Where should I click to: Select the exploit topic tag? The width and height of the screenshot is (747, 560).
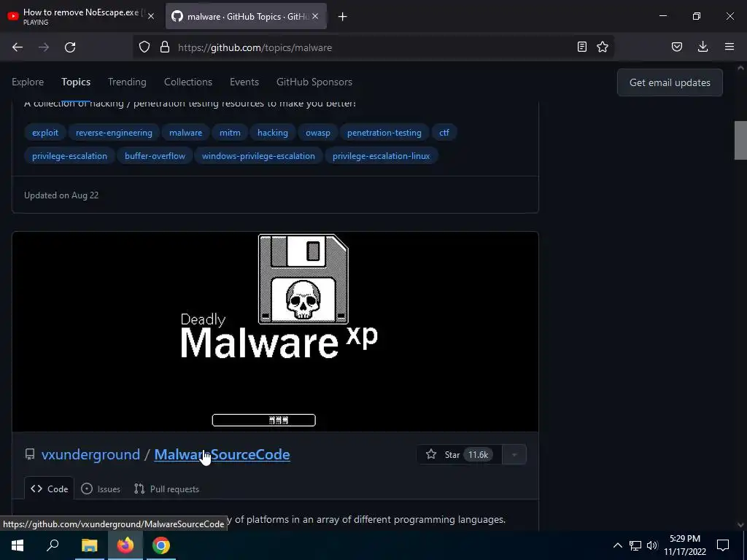(45, 133)
